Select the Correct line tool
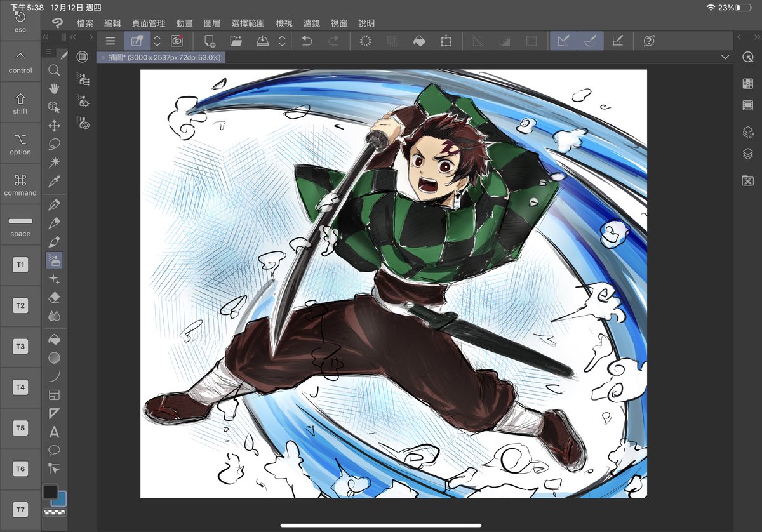Screen dimensions: 762x532 [x=55, y=469]
